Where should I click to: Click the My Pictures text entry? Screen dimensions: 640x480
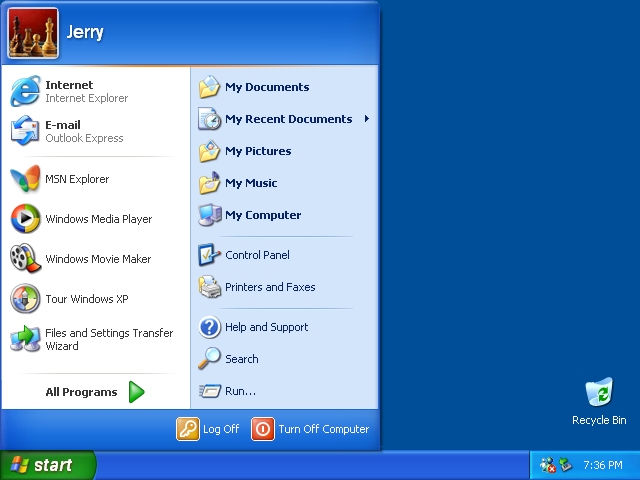pyautogui.click(x=258, y=151)
